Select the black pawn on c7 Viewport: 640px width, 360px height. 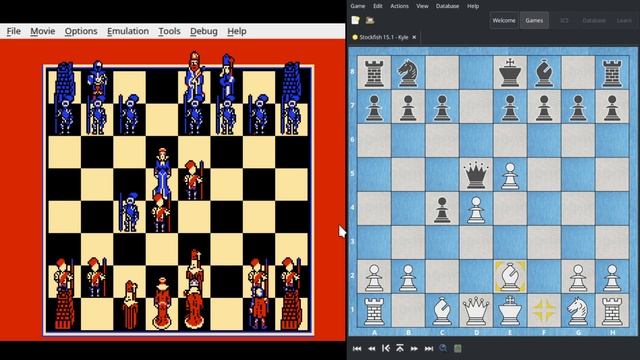point(442,107)
